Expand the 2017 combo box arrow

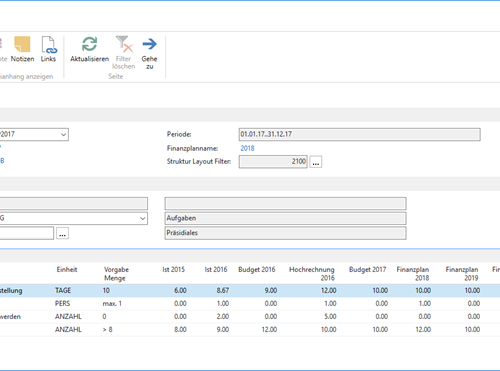(63, 135)
